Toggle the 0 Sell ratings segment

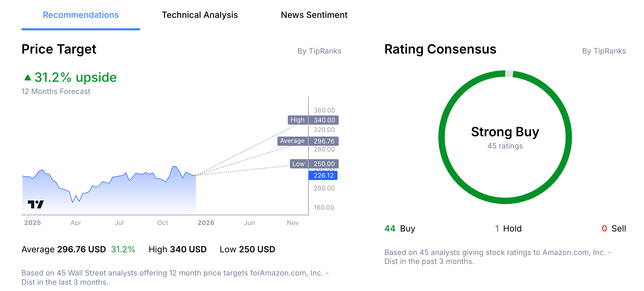614,229
